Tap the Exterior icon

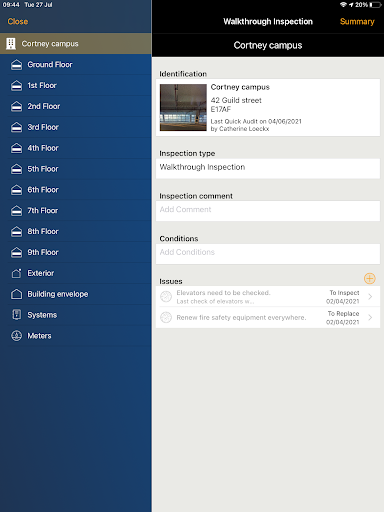(x=16, y=273)
